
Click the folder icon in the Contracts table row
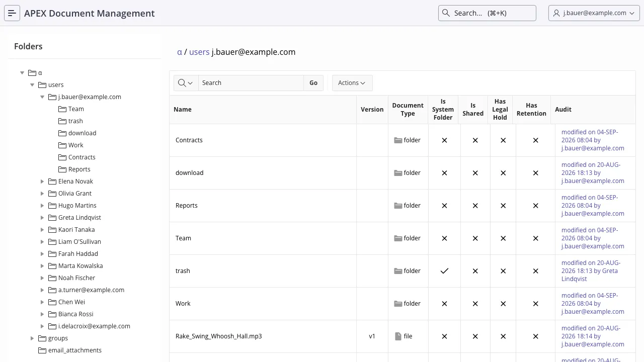tap(398, 140)
